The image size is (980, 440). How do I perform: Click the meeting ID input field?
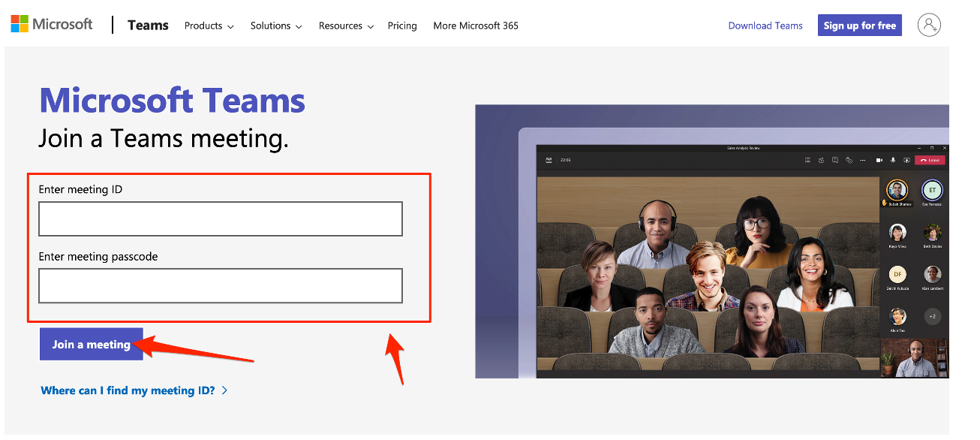(220, 218)
